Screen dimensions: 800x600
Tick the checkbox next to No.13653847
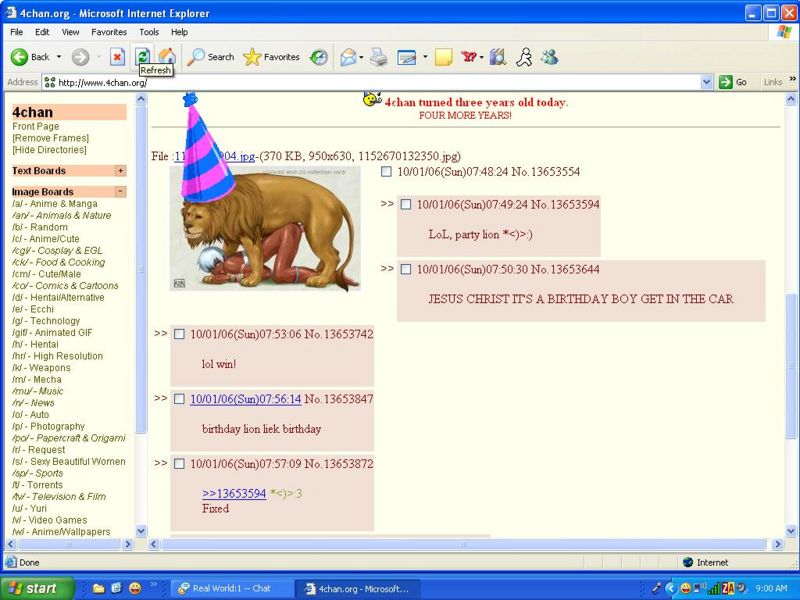point(180,401)
